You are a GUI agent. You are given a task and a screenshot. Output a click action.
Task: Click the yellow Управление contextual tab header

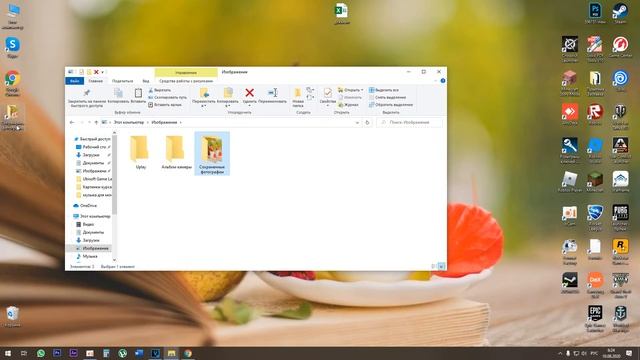click(x=186, y=72)
